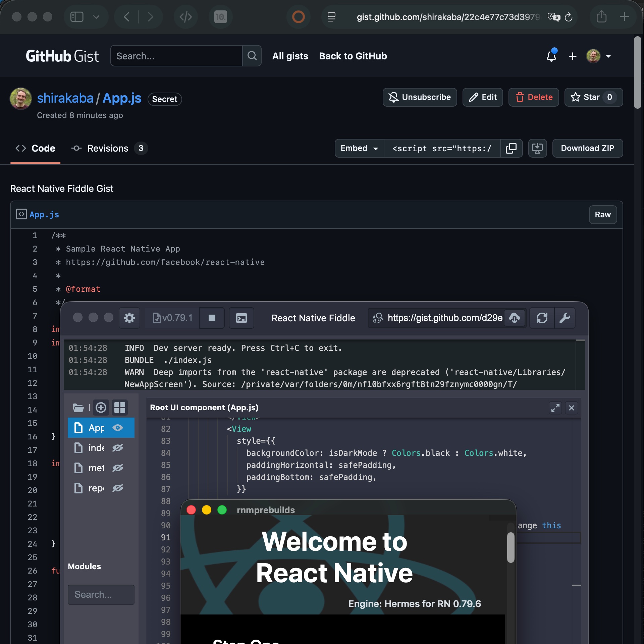644x644 pixels.
Task: Copy the embed script to clipboard
Action: [x=511, y=148]
